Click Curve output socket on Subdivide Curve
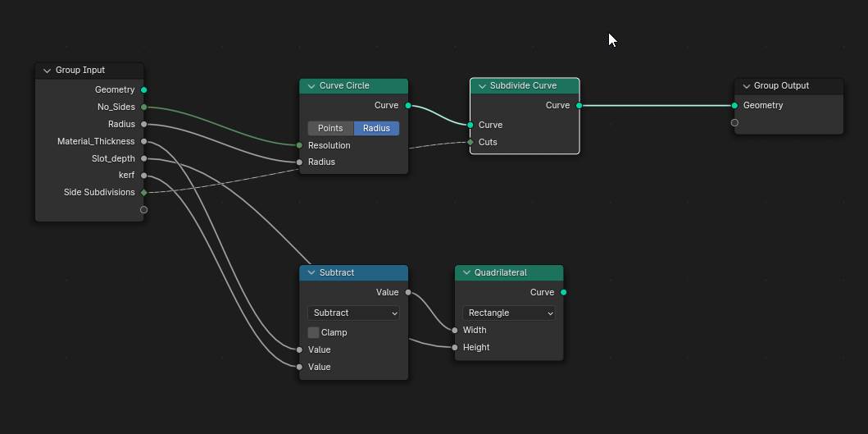This screenshot has width=868, height=434. coord(579,105)
